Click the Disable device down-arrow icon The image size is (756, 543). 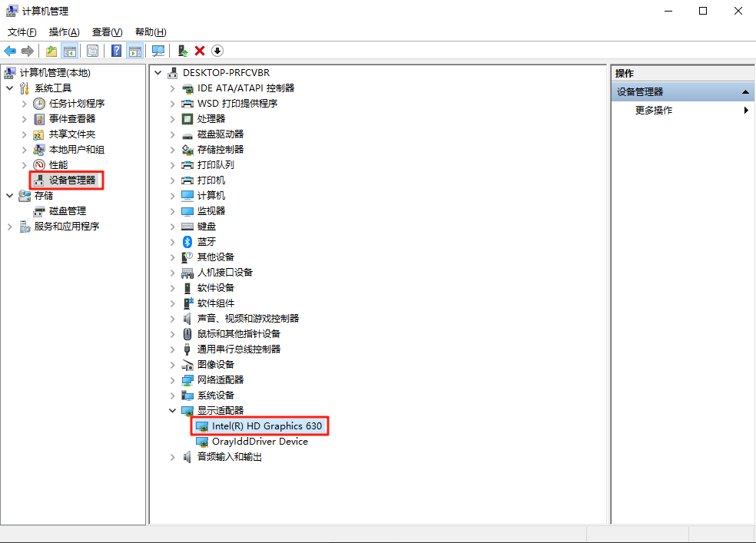(x=217, y=51)
